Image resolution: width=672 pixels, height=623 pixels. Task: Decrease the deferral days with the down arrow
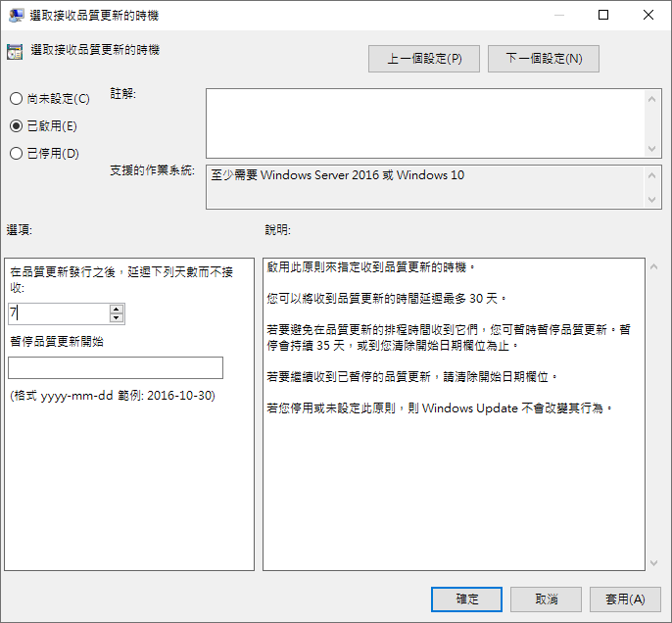117,318
